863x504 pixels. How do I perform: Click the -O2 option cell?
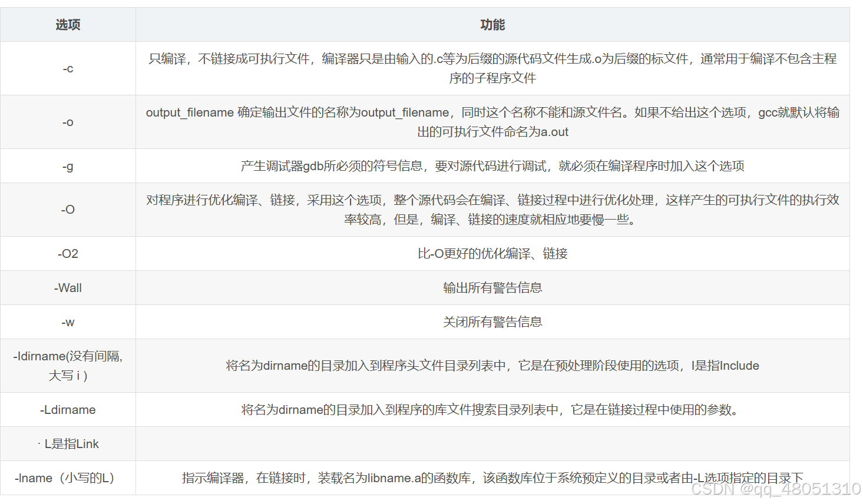tap(67, 253)
